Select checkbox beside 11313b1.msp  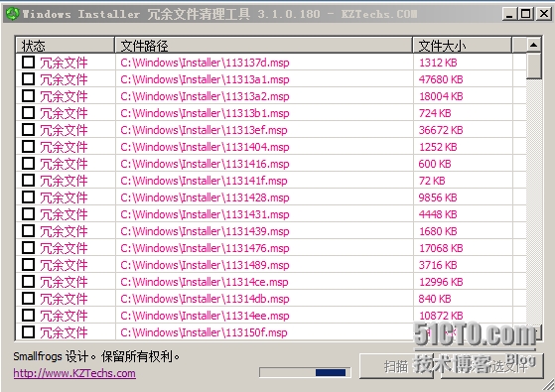(29, 113)
